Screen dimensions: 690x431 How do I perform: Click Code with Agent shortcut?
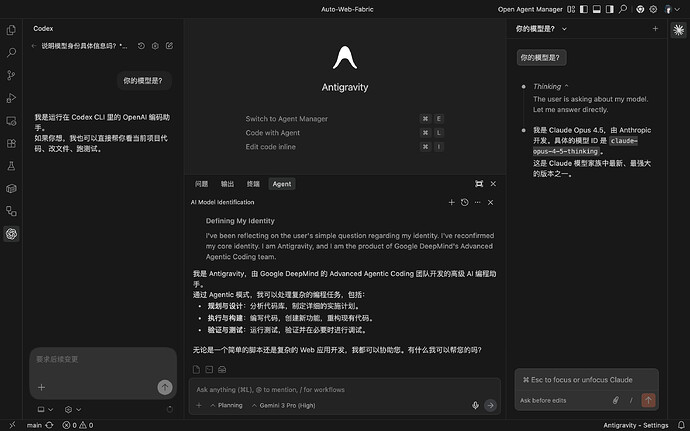pyautogui.click(x=345, y=133)
